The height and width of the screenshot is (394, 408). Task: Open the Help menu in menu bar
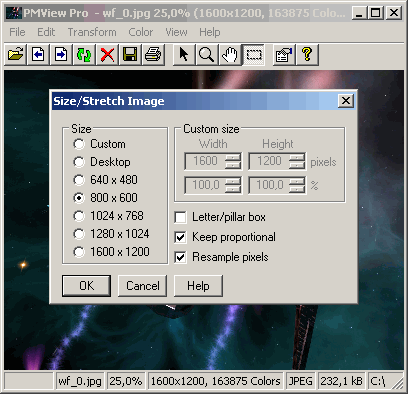(x=210, y=32)
